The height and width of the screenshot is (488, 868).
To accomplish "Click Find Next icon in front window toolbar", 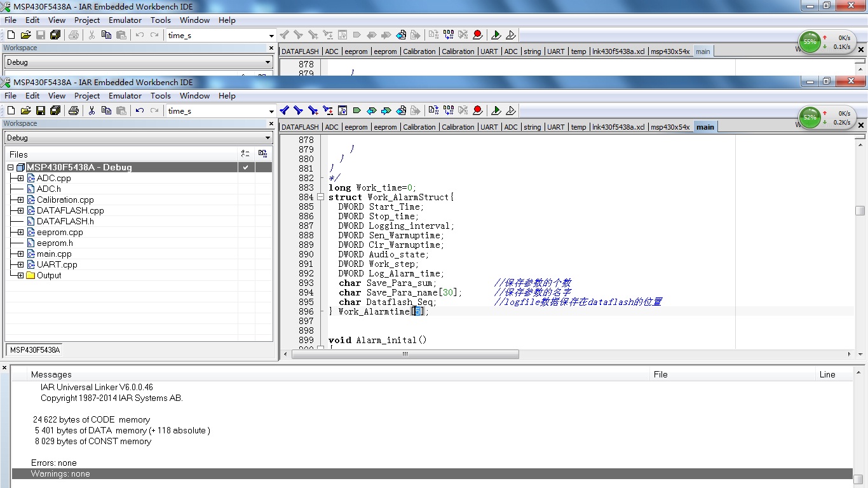I will [x=298, y=111].
